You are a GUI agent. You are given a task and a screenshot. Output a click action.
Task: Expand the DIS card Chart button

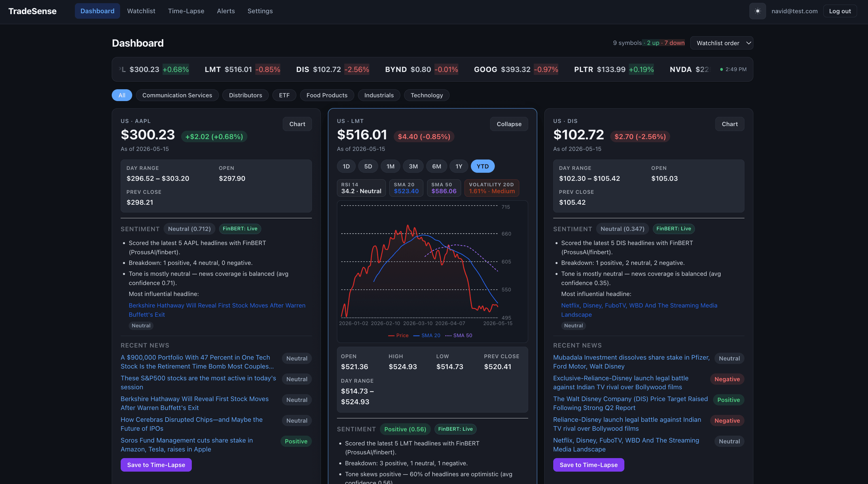click(729, 124)
